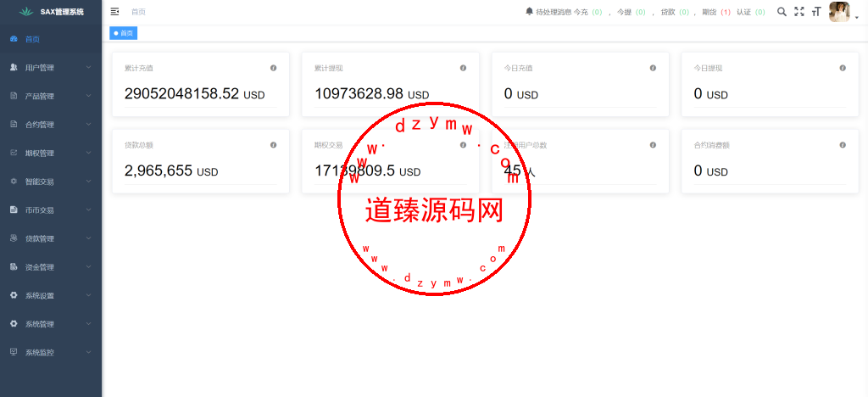
Task: Click the 0 USD value under 今日充值
Action: pyautogui.click(x=521, y=94)
